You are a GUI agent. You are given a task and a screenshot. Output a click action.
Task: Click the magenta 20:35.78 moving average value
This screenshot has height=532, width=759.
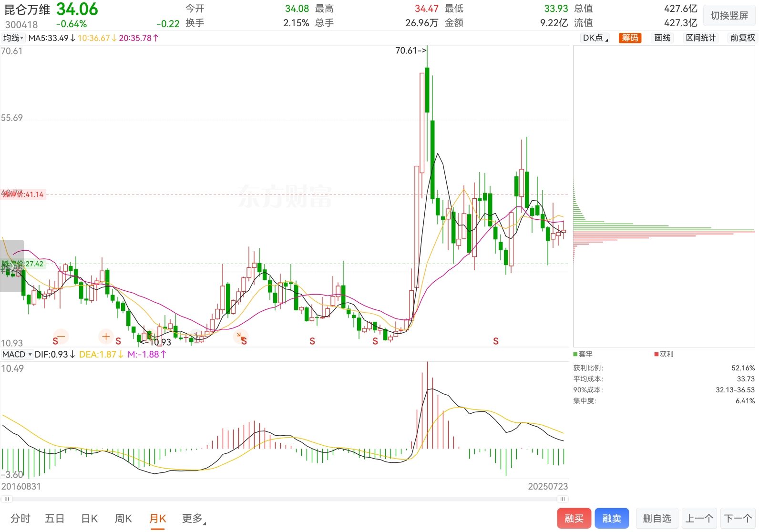click(x=139, y=38)
